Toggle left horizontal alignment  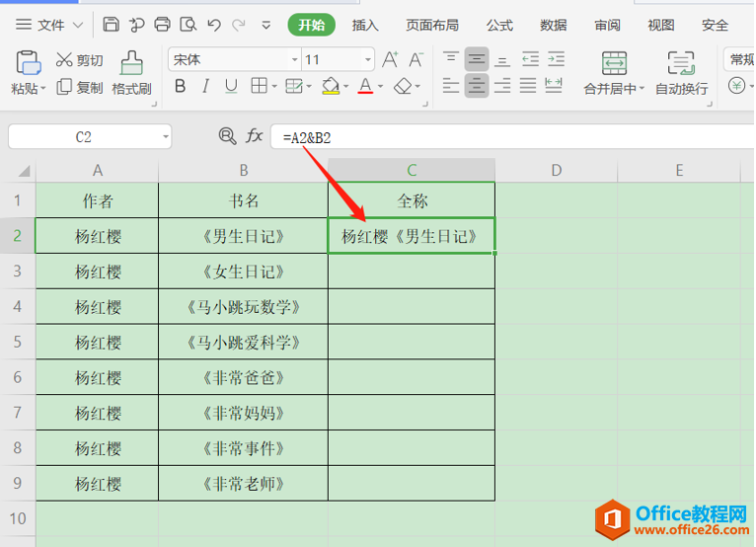pyautogui.click(x=451, y=86)
